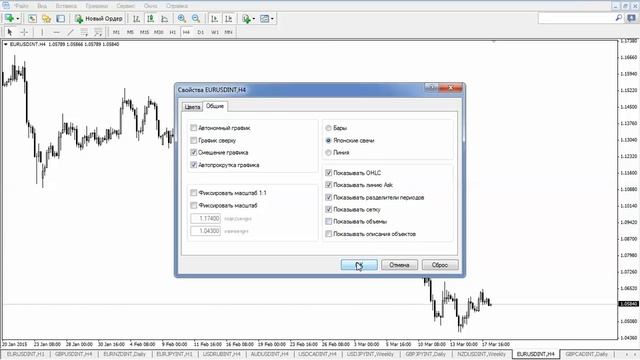Click the search magnifier icon top right
The height and width of the screenshot is (360, 640).
point(619,18)
